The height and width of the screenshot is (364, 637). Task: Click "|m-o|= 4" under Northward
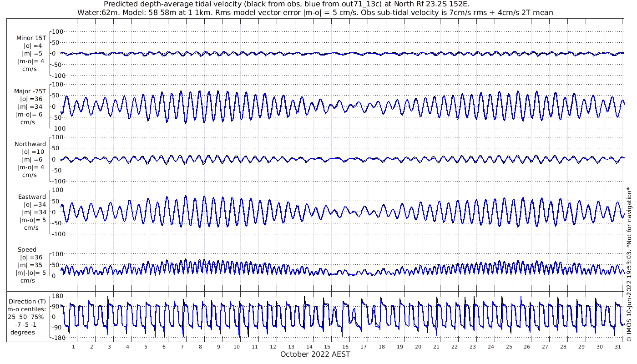coord(31,167)
